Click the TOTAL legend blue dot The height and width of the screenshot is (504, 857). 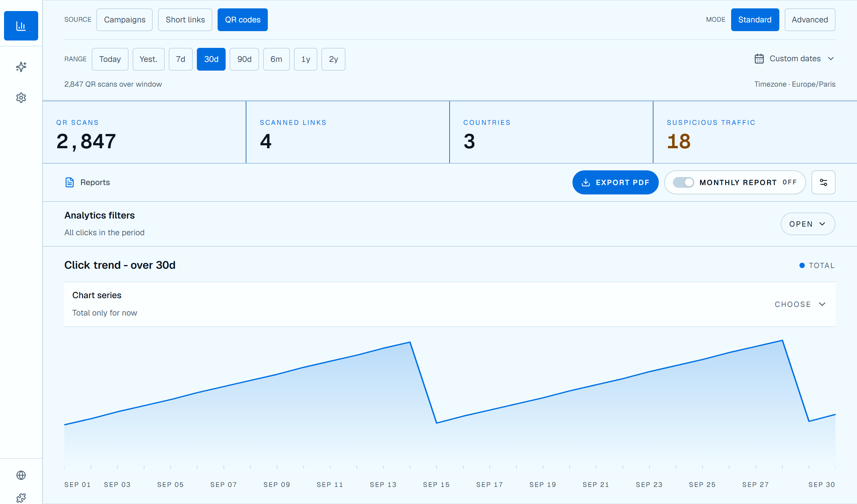pos(801,266)
